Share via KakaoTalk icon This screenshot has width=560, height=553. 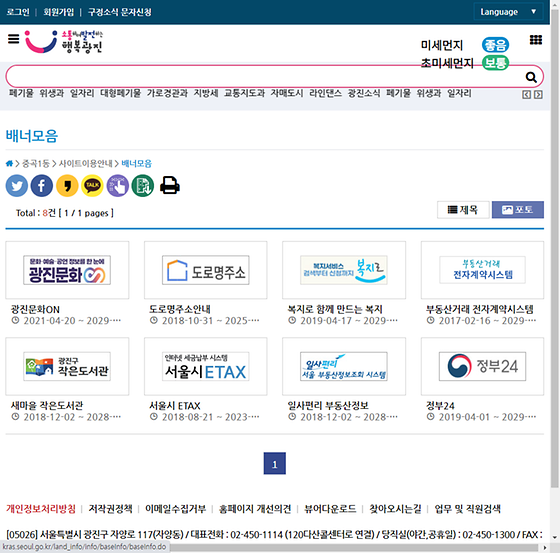(92, 186)
